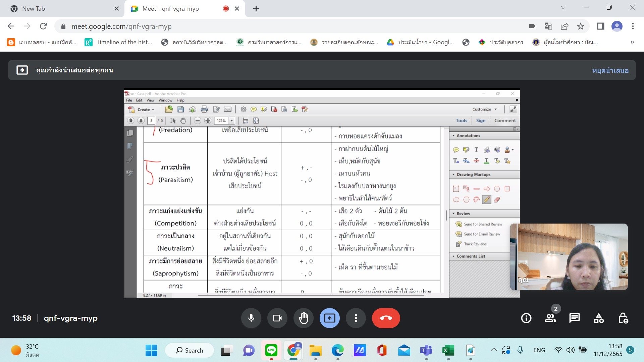
Task: Open the Customize dropdown in Acrobat
Action: pos(485,109)
